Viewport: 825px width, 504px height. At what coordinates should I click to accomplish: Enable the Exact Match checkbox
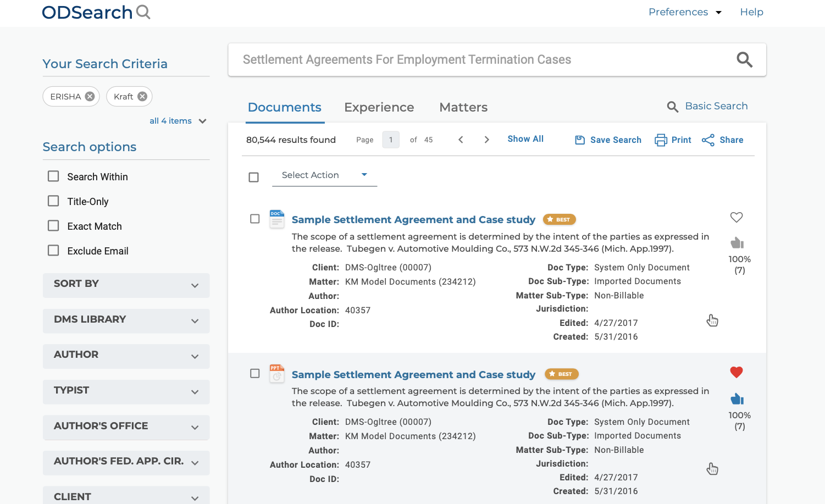click(53, 225)
